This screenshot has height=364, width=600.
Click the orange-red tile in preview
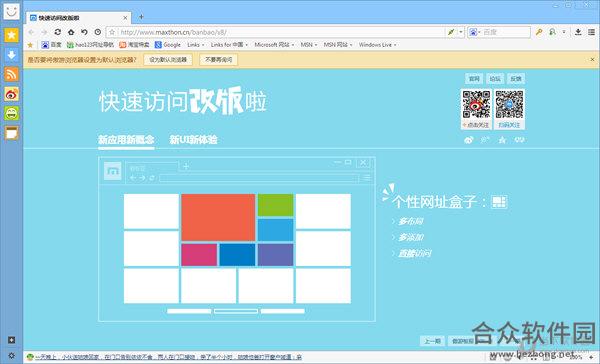(218, 217)
